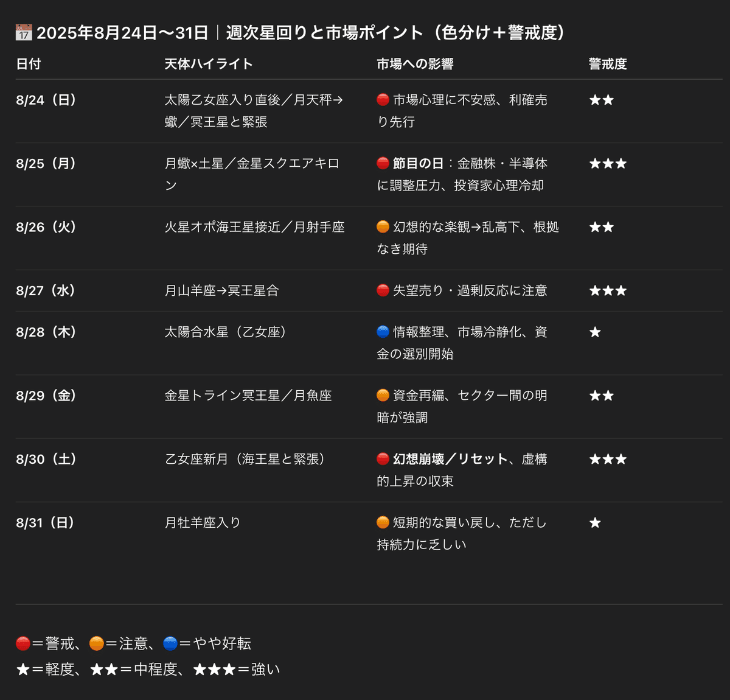Click the text 持続力に乏しい
This screenshot has width=730, height=700.
(422, 544)
